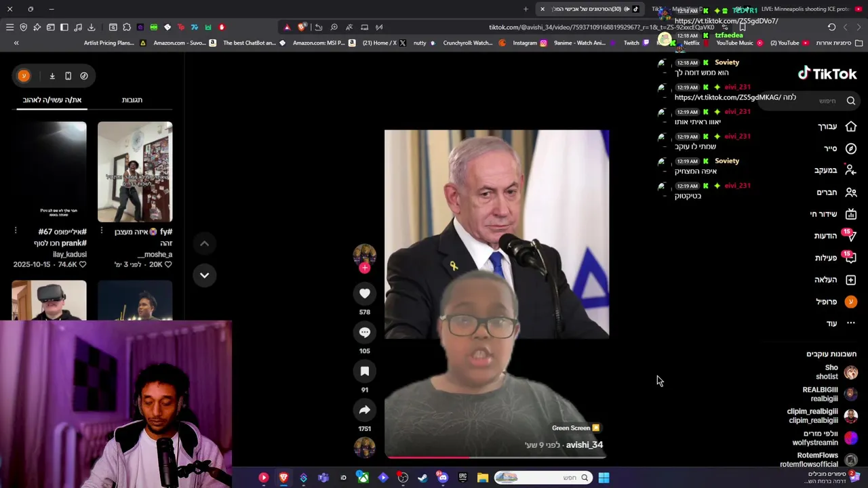Viewport: 868px width, 488px height.
Task: Open the VR headset video thumbnail
Action: coord(49,300)
